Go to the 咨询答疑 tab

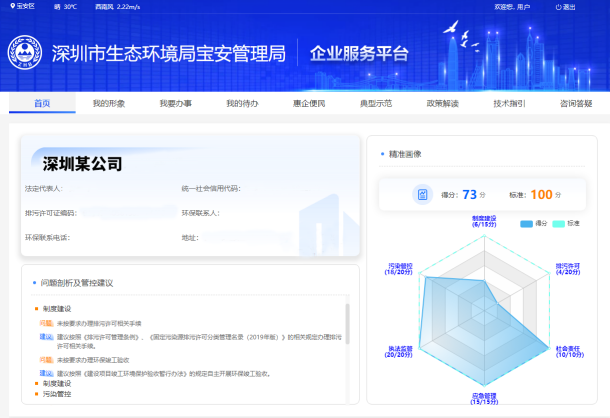pyautogui.click(x=576, y=103)
